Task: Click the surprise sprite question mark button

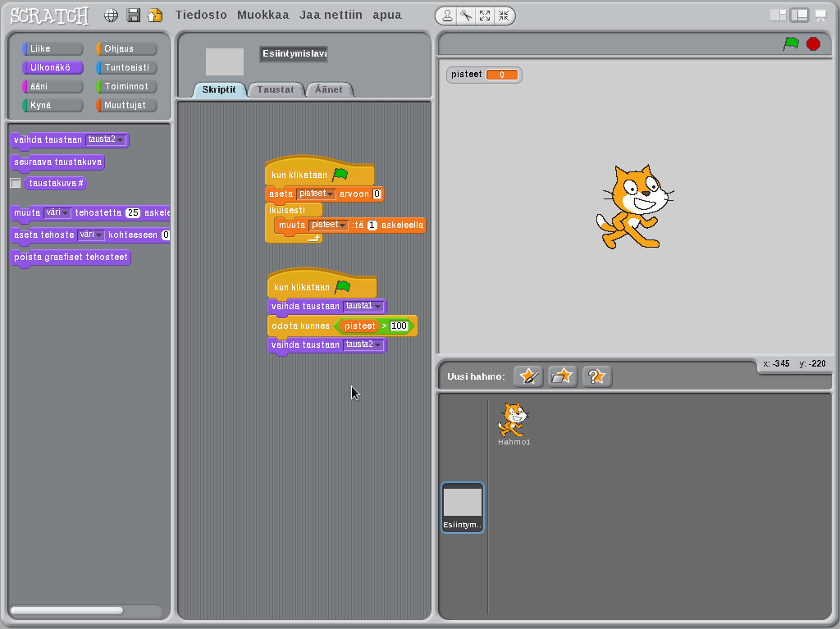Action: 596,376
